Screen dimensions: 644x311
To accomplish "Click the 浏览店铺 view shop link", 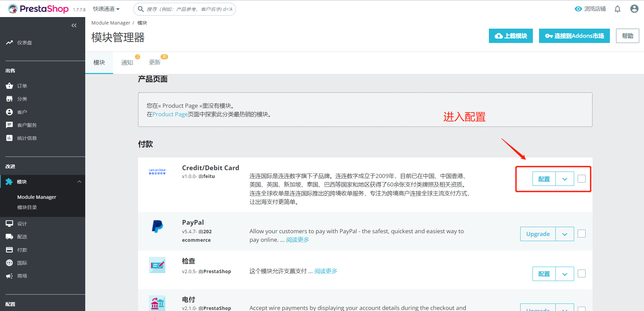I will pos(595,9).
